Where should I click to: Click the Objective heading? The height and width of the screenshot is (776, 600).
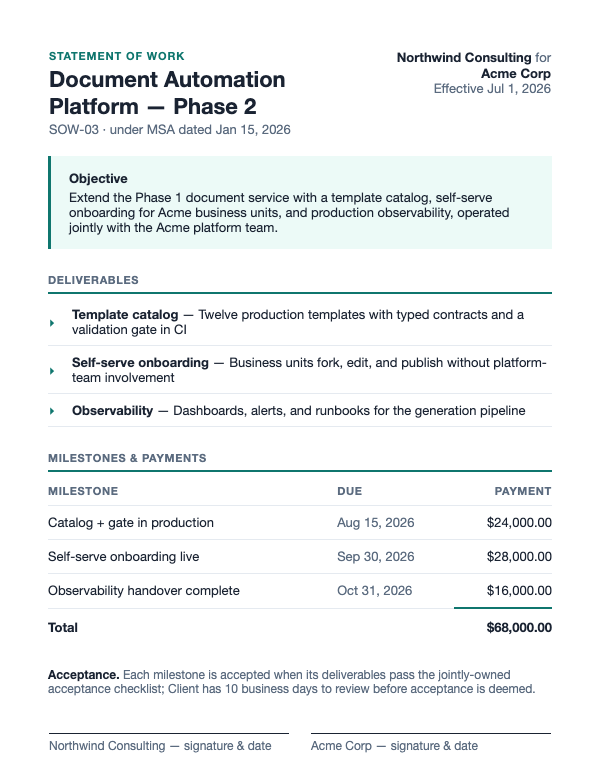point(98,179)
